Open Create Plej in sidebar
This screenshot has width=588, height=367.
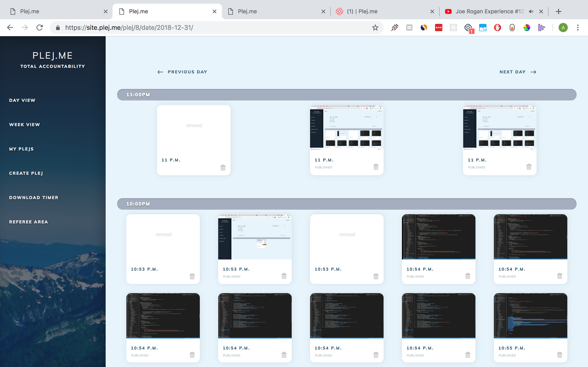[x=26, y=173]
